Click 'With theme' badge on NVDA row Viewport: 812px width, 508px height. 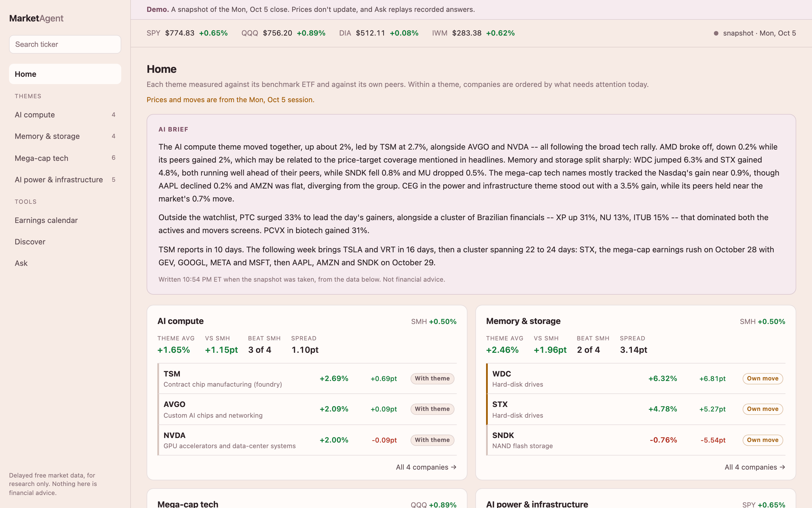coord(432,440)
